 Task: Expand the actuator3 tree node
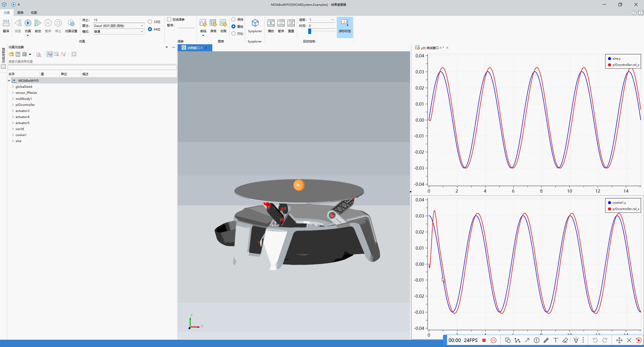click(13, 111)
